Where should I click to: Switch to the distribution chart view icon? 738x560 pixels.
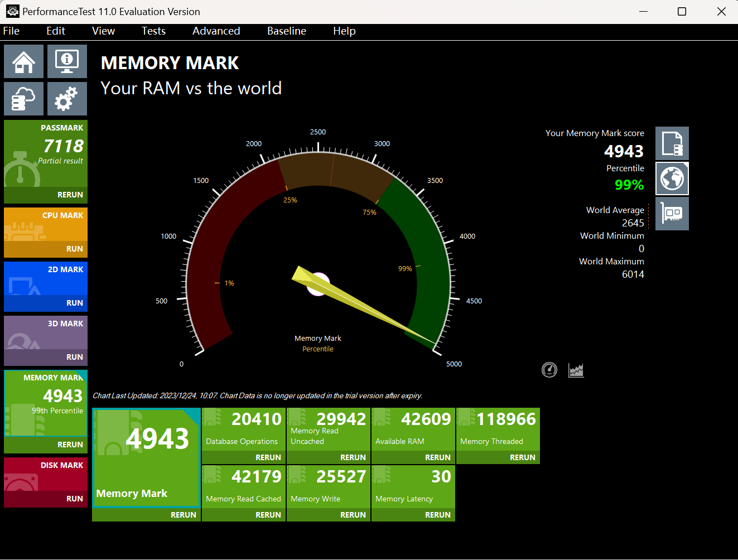click(x=576, y=370)
